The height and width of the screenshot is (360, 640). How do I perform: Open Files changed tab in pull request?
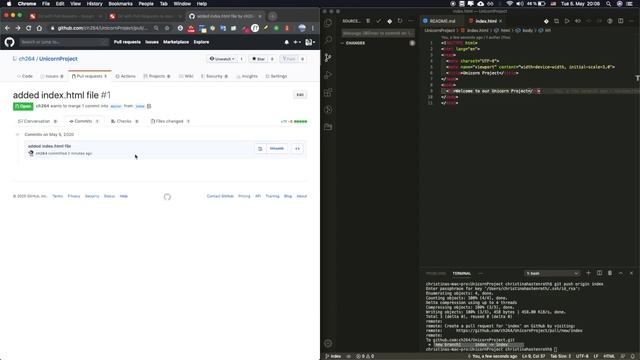tap(170, 121)
